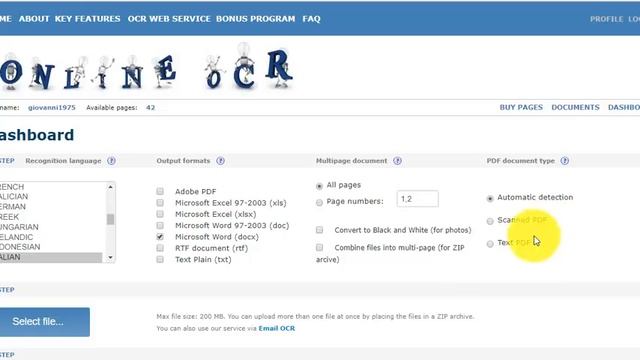Select the Page numbers radio button

319,202
